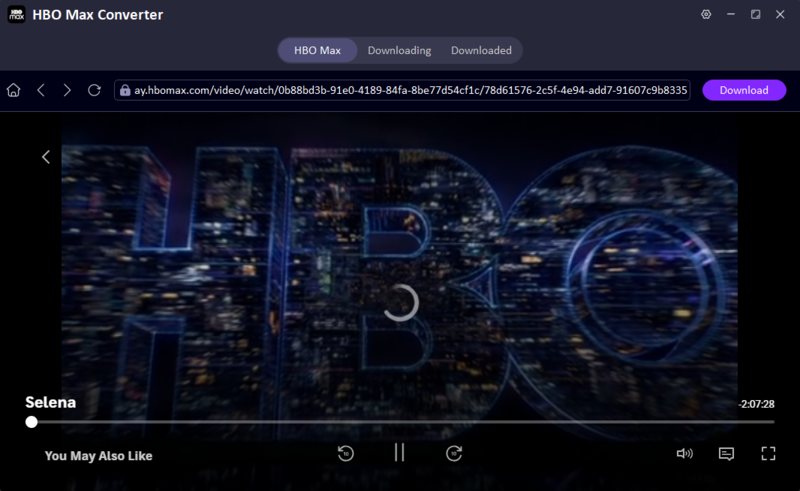Go to the home page icon
800x491 pixels.
point(14,90)
